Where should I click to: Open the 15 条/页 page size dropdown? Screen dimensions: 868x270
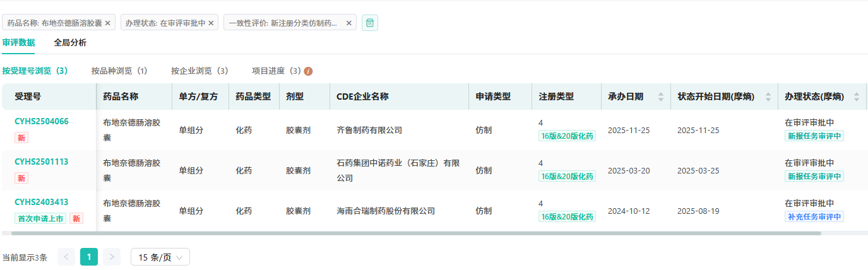click(160, 257)
